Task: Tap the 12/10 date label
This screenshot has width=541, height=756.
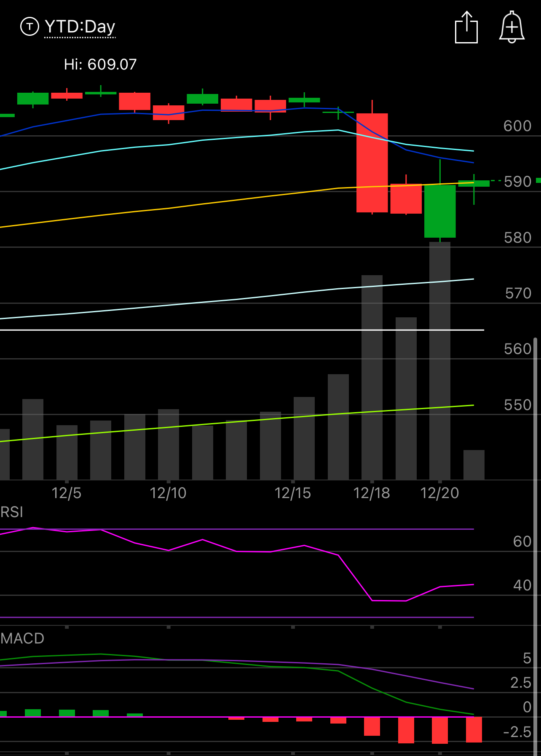Action: point(168,493)
